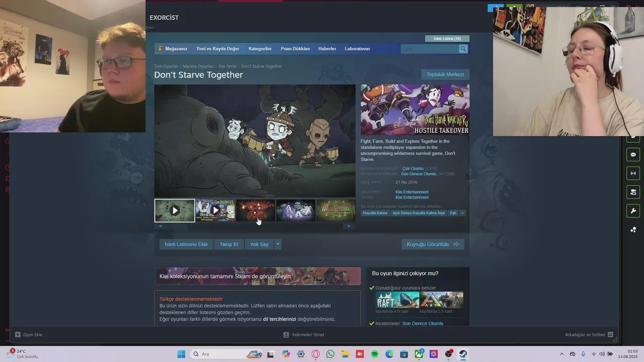The height and width of the screenshot is (362, 644).
Task: Click the store search magnifier icon
Action: (463, 49)
